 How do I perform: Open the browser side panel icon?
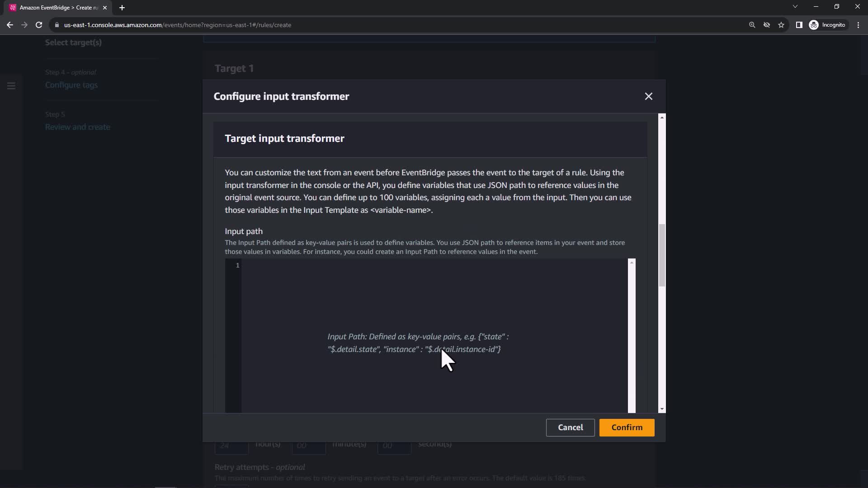[799, 25]
